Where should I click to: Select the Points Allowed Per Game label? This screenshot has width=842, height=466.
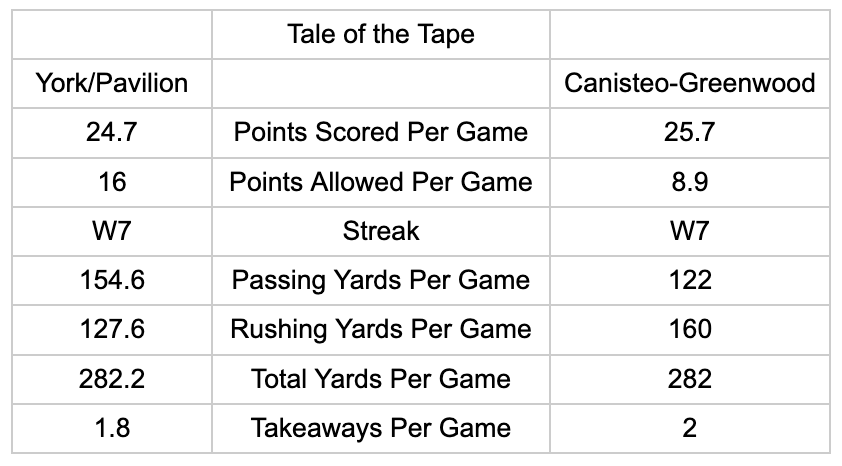coord(381,182)
